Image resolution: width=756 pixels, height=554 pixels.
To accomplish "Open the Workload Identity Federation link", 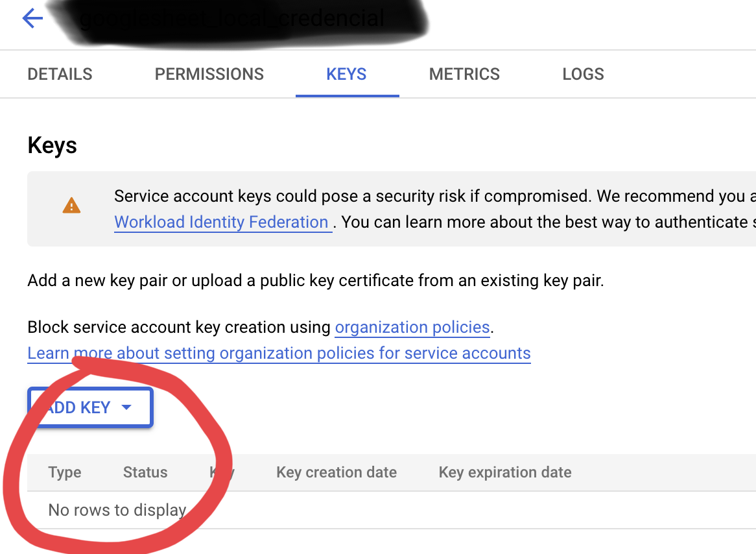I will point(221,223).
